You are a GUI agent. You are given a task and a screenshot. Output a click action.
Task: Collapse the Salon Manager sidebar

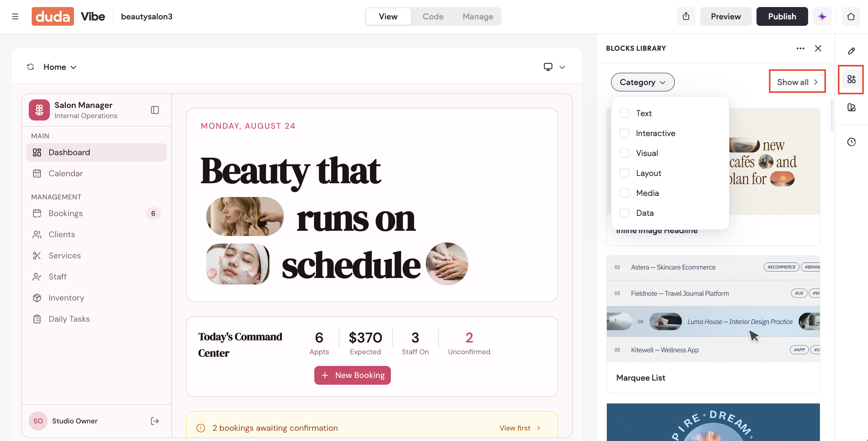point(155,110)
